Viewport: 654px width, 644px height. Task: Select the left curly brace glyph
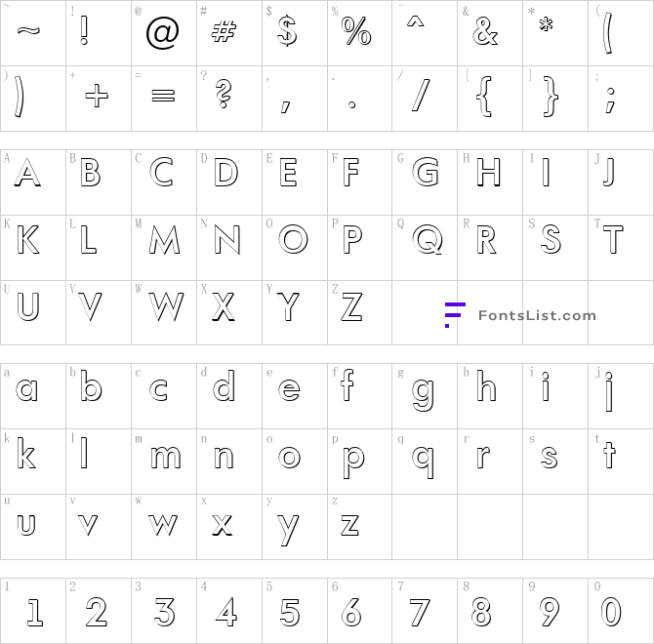(484, 97)
